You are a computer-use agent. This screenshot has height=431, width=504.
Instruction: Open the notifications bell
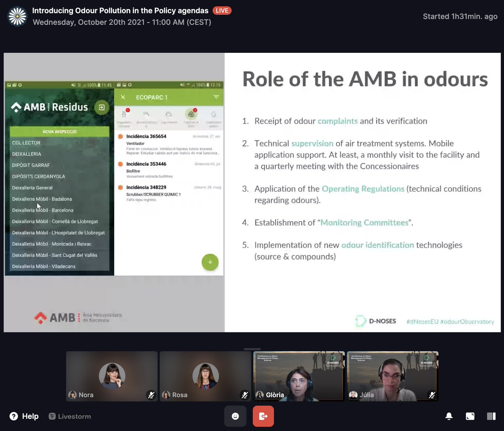tap(449, 416)
